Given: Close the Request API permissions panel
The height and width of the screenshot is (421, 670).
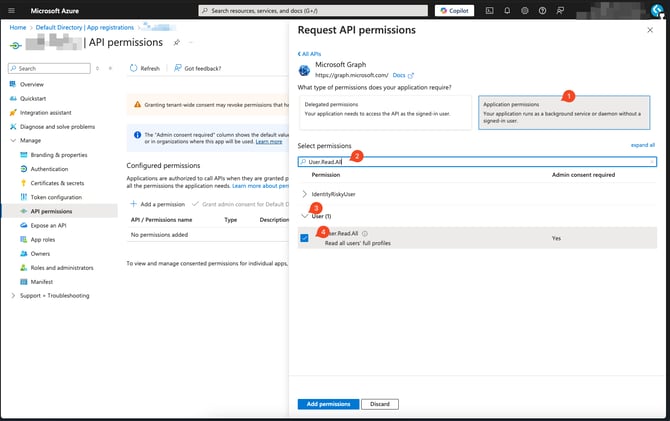Looking at the screenshot, I should (x=651, y=30).
